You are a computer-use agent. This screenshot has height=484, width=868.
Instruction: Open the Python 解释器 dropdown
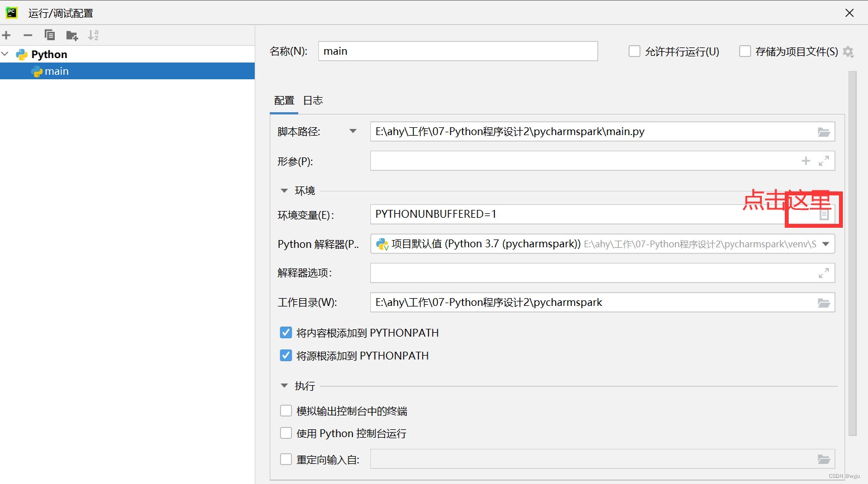[826, 244]
